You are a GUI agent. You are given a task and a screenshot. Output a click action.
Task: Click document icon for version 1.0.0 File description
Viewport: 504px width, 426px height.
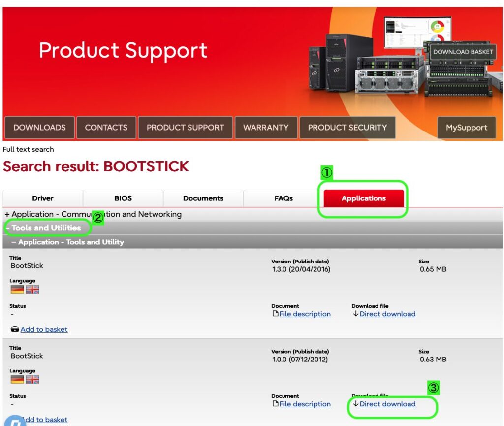pyautogui.click(x=276, y=404)
